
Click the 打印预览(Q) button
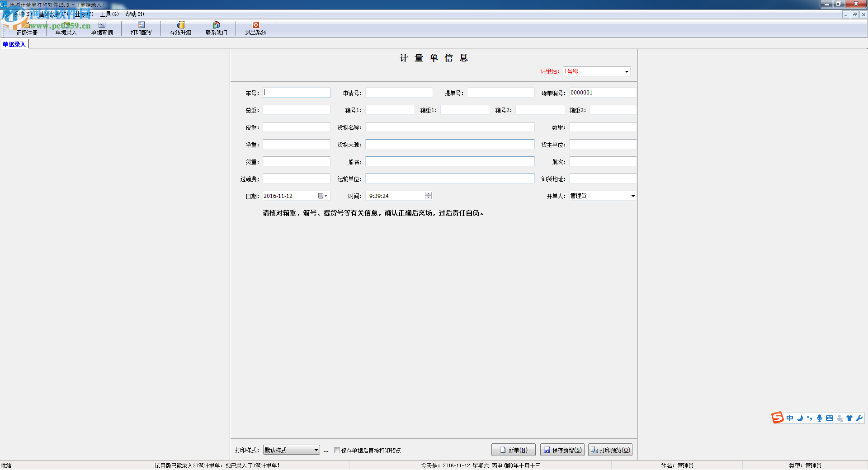tap(610, 450)
